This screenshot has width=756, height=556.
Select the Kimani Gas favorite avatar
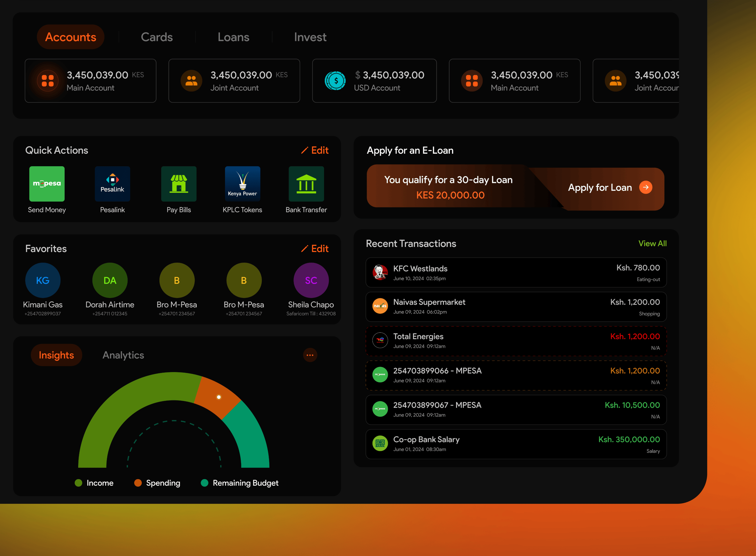pos(43,280)
